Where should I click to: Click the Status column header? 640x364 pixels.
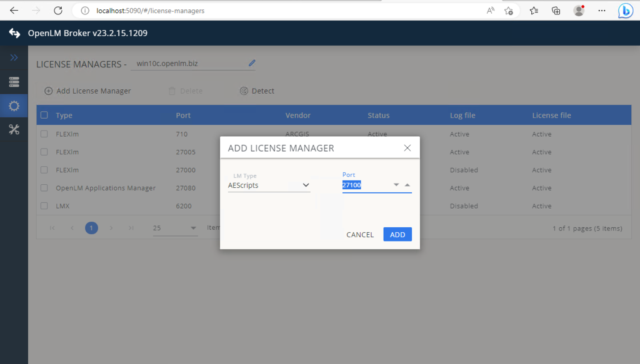pyautogui.click(x=378, y=115)
